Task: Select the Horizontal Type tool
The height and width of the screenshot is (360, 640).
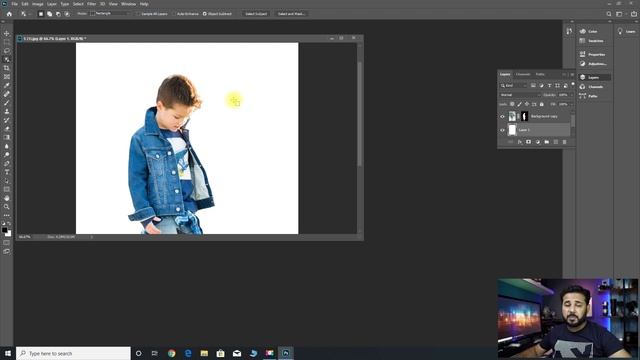Action: coord(7,172)
